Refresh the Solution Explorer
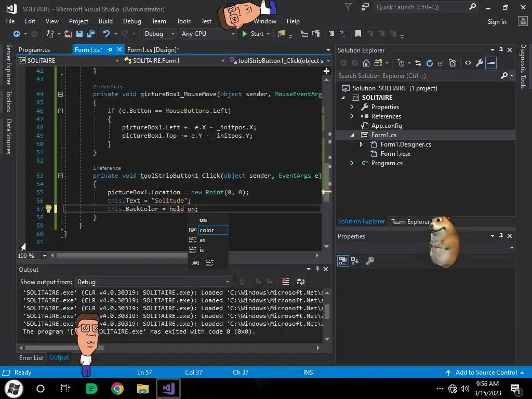The height and width of the screenshot is (399, 532). click(x=430, y=63)
